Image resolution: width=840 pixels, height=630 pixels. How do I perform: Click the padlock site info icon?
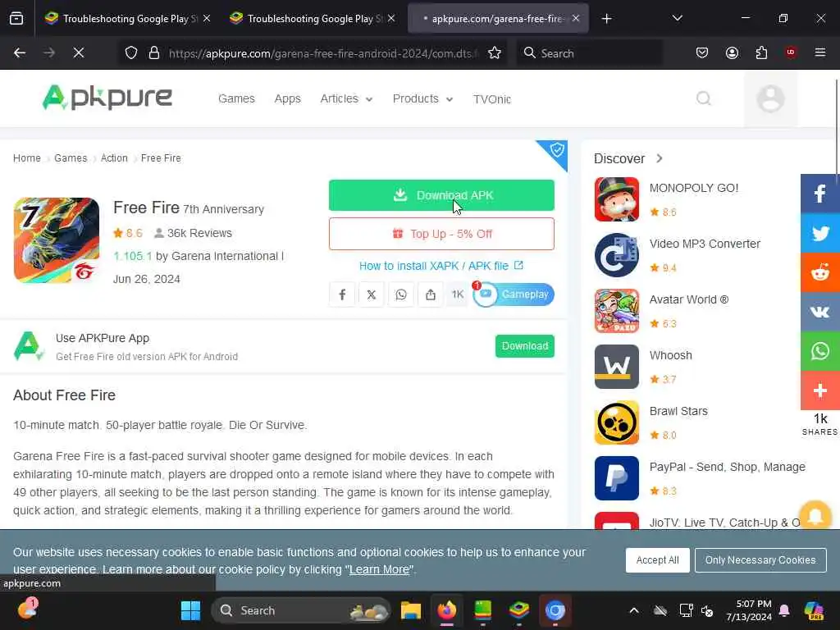click(154, 53)
